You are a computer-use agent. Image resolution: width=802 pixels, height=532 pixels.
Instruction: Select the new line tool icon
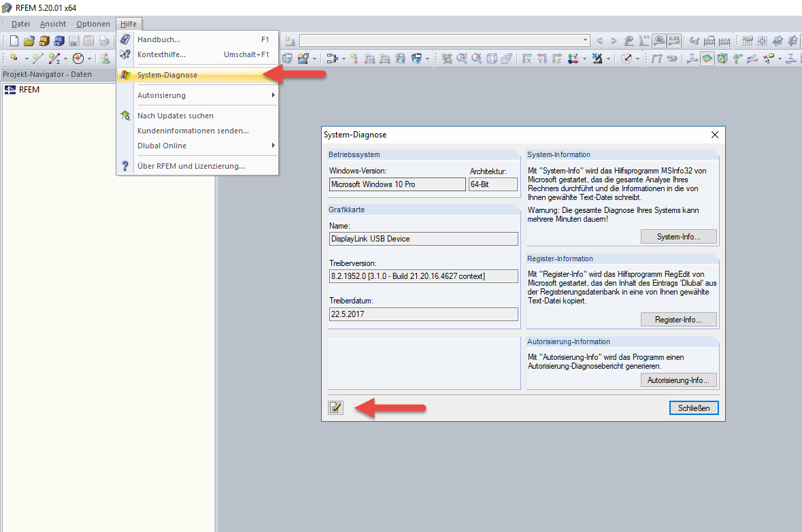37,59
